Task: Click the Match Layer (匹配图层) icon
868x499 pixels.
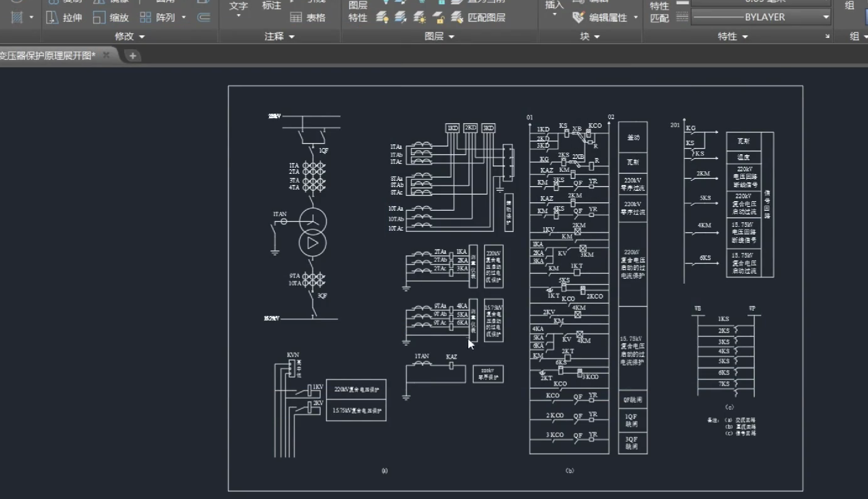Action: 457,17
